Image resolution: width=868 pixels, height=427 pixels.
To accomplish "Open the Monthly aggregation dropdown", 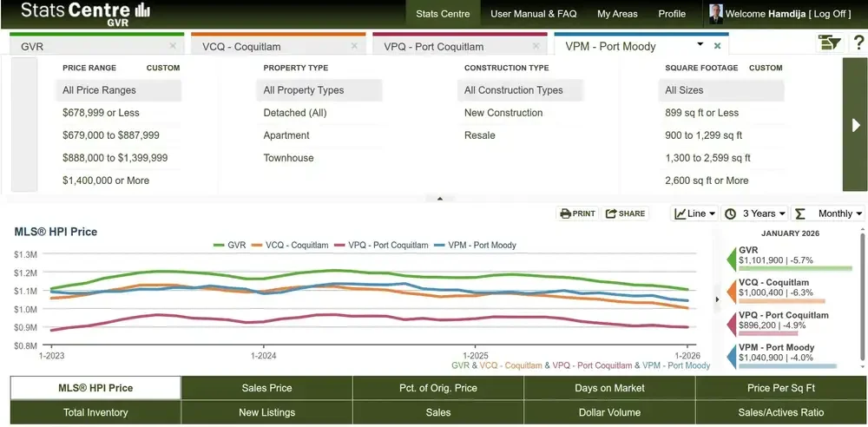I will pos(828,213).
